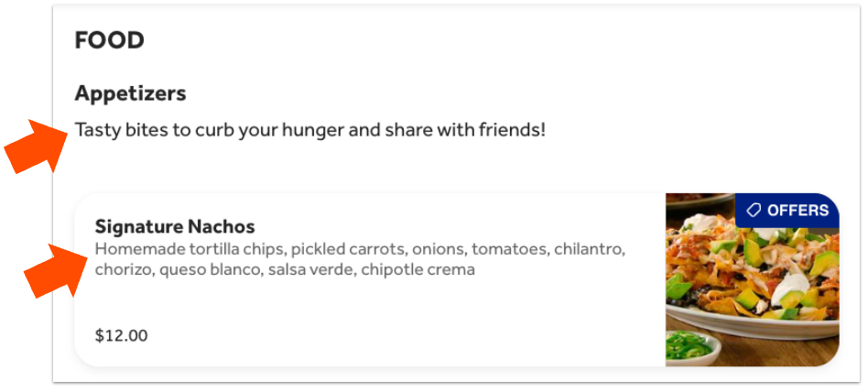Select the Signature Nachos item title
This screenshot has height=392, width=868.
(x=175, y=226)
